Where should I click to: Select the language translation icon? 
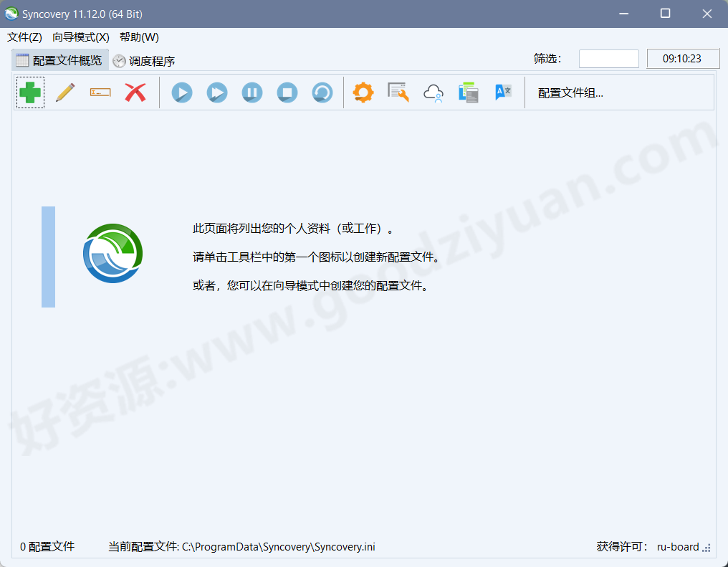click(503, 92)
